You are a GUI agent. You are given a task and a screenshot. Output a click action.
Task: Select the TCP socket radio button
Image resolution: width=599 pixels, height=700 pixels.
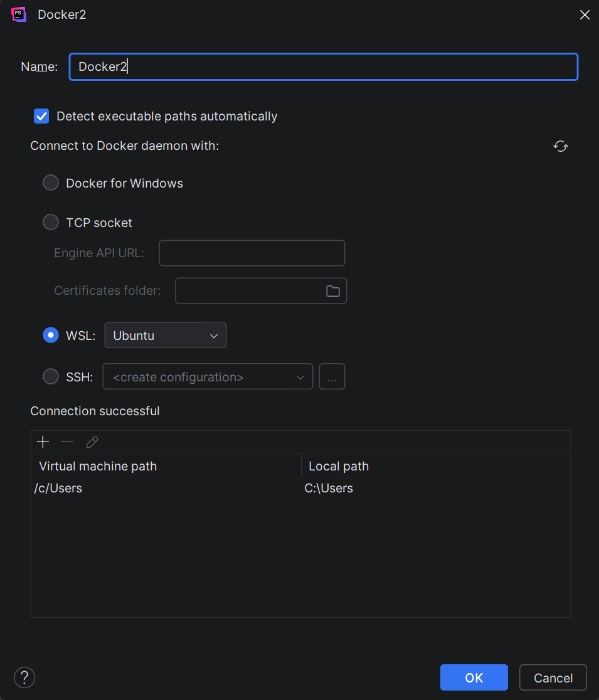[x=51, y=223]
